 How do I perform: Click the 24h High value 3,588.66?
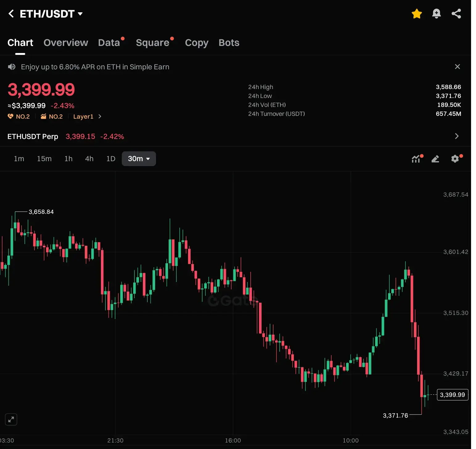(448, 87)
